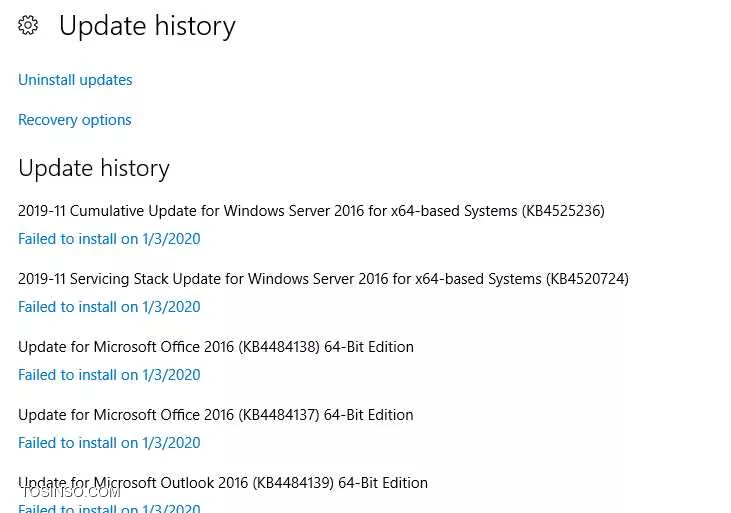Click the (KB4520724) number in parentheses
The height and width of the screenshot is (513, 731).
pos(587,279)
